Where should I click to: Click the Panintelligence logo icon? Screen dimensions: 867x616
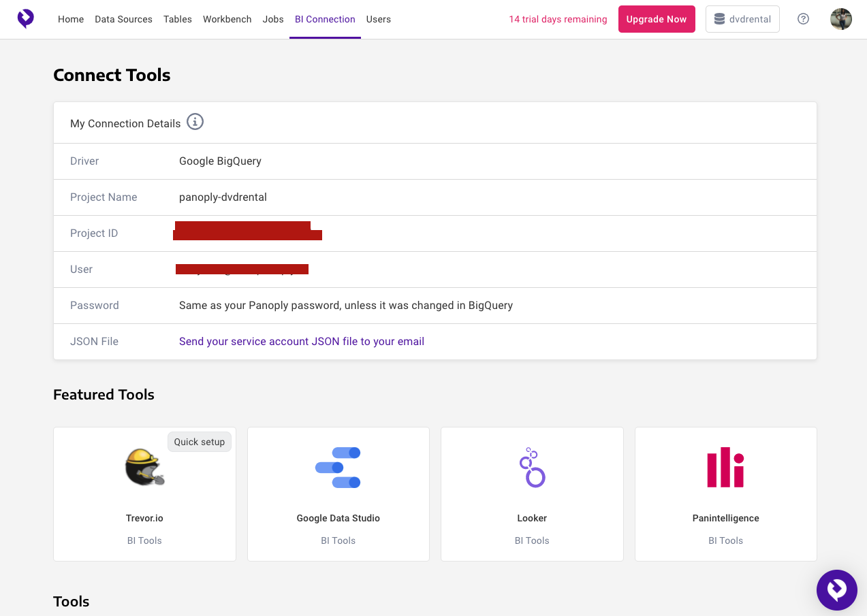pyautogui.click(x=725, y=468)
